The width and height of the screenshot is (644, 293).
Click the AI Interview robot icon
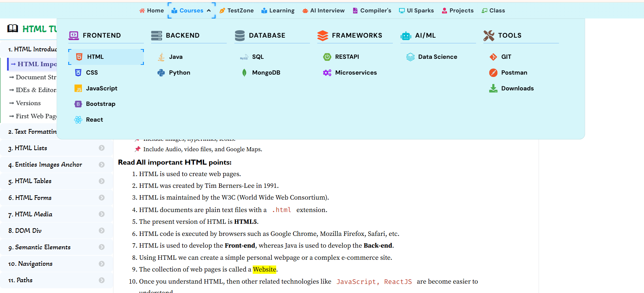305,11
